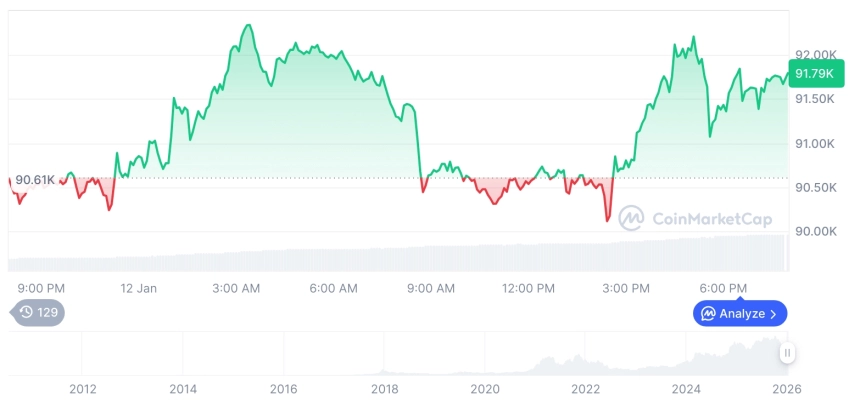Click the 90.00K label on price axis
This screenshot has width=860, height=401.
(x=816, y=231)
